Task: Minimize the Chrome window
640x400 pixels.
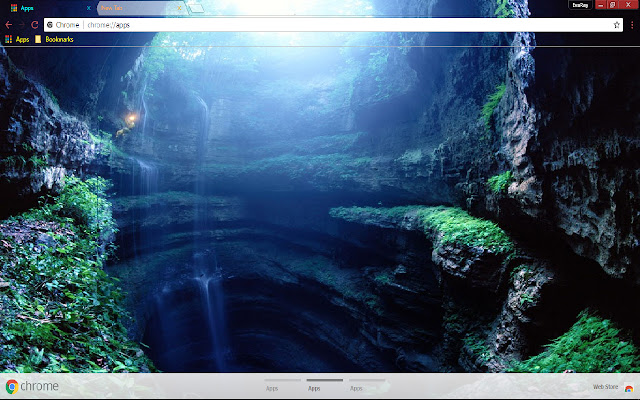Action: pos(601,5)
